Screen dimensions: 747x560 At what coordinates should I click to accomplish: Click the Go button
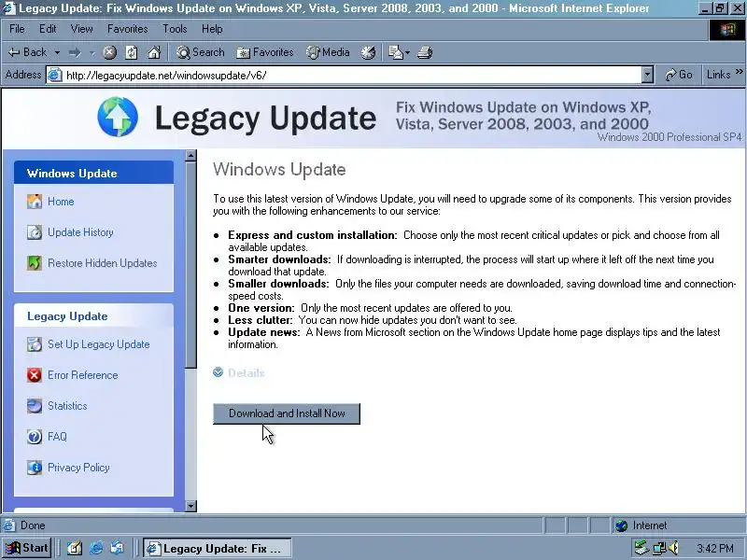click(679, 75)
